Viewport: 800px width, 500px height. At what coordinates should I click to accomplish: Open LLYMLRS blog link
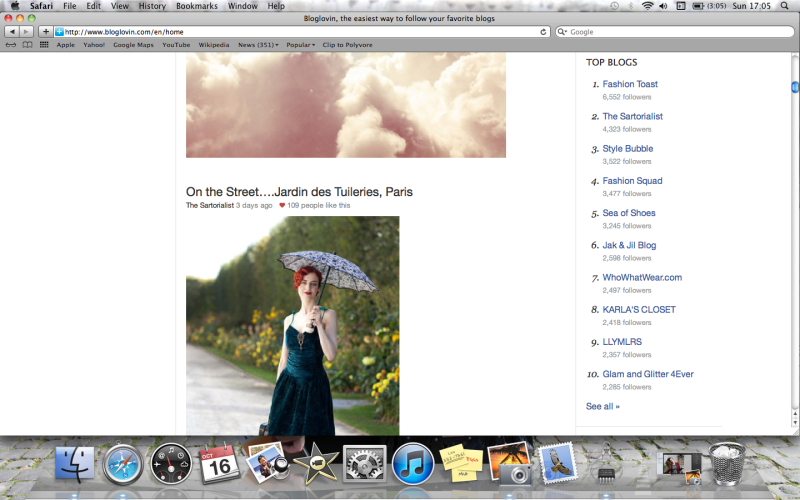pos(622,342)
